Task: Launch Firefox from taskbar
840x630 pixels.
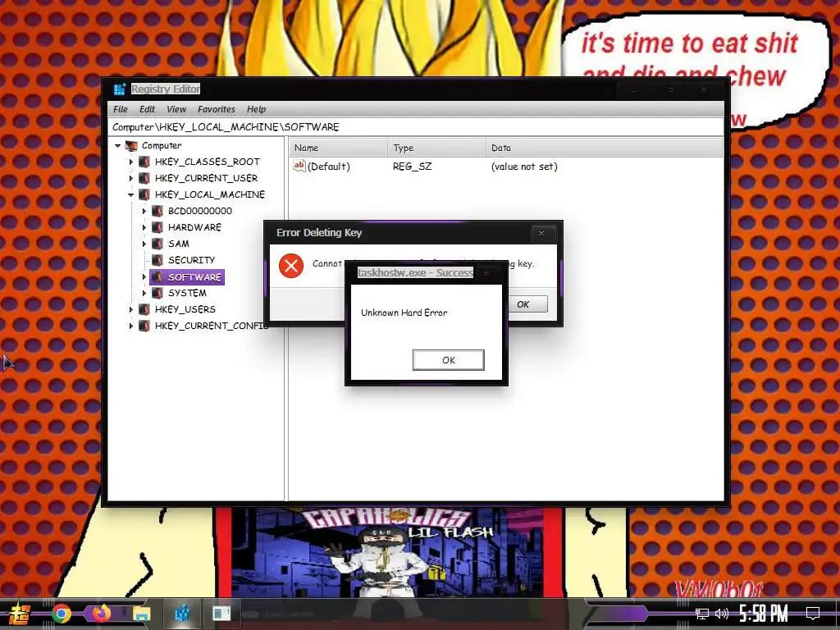Action: (x=101, y=614)
